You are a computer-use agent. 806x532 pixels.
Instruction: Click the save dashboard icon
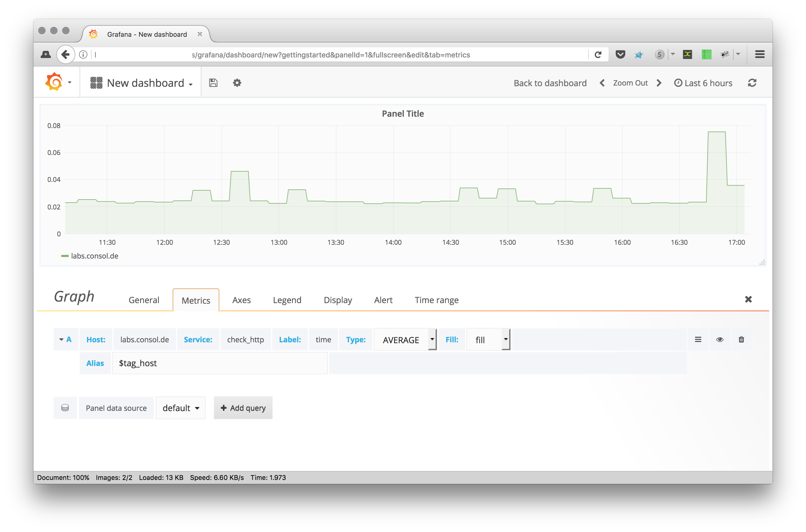[213, 83]
